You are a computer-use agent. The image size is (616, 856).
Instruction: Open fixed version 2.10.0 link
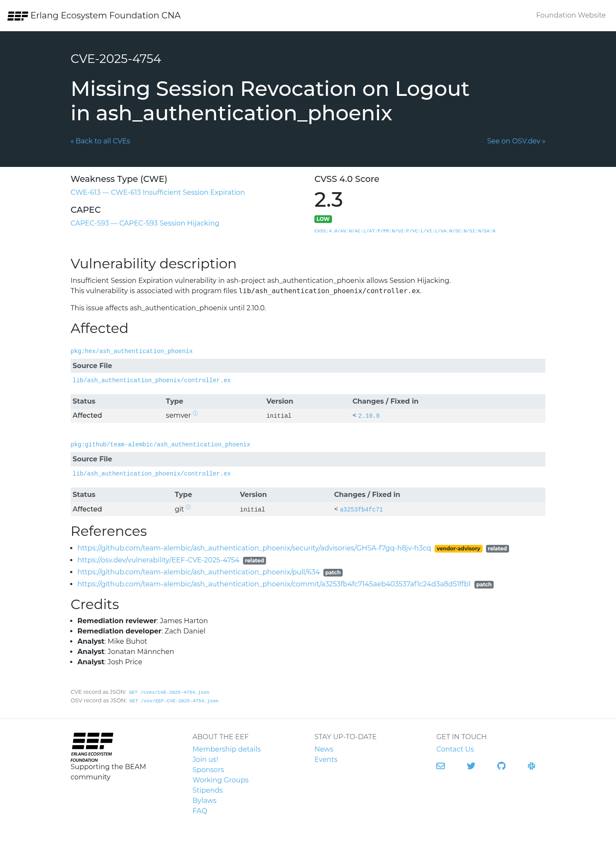coord(369,416)
